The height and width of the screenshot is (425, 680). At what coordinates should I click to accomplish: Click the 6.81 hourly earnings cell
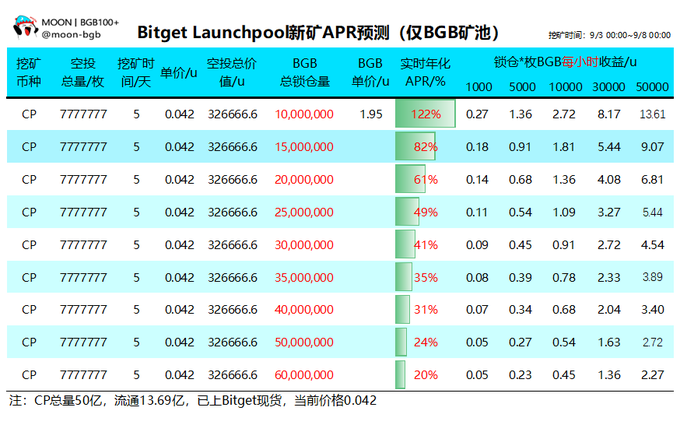click(x=652, y=179)
